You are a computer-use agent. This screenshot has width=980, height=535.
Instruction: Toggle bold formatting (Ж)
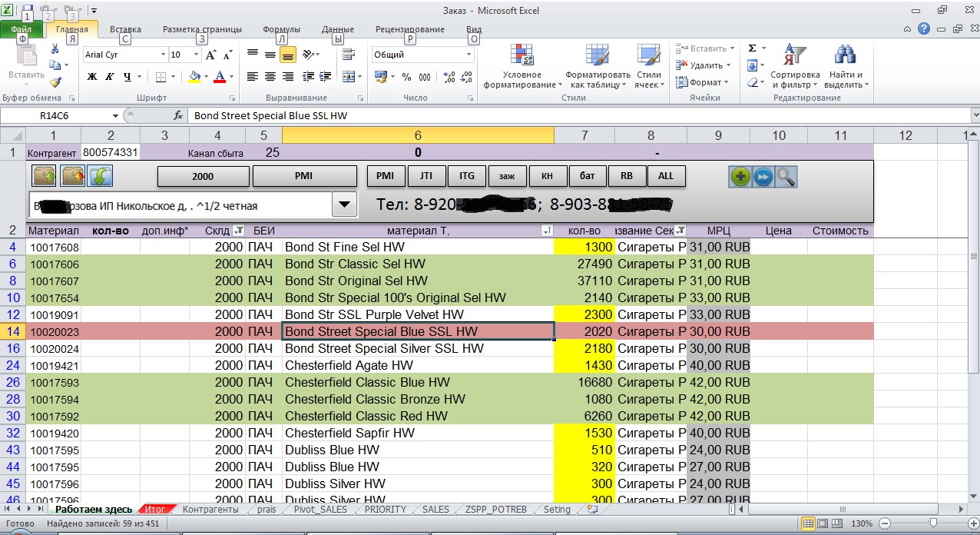pyautogui.click(x=92, y=77)
